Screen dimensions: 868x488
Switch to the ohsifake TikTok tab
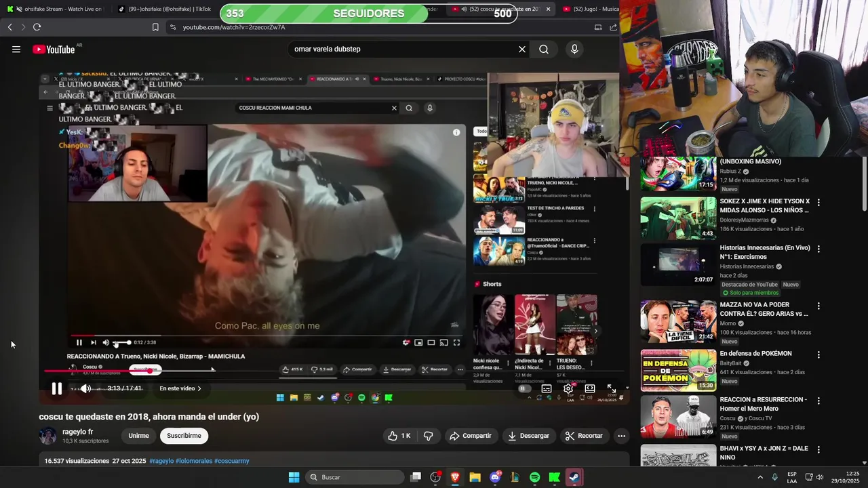[x=164, y=9]
